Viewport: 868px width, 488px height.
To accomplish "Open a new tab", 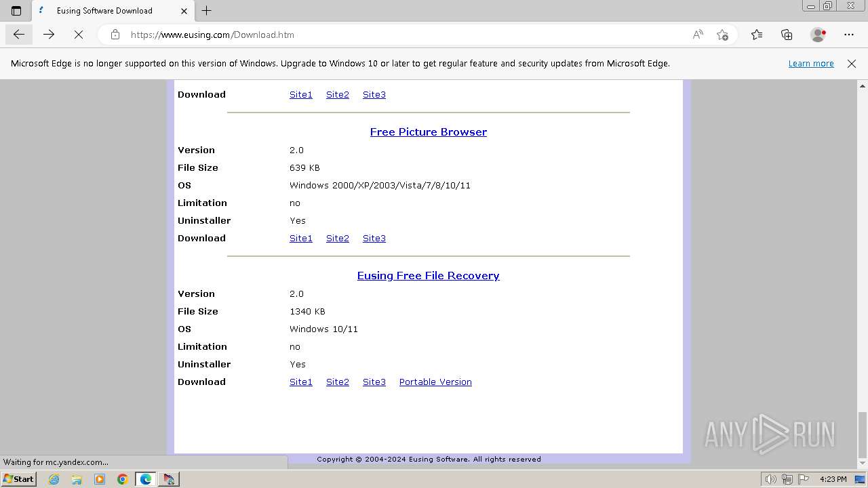I will (x=207, y=11).
